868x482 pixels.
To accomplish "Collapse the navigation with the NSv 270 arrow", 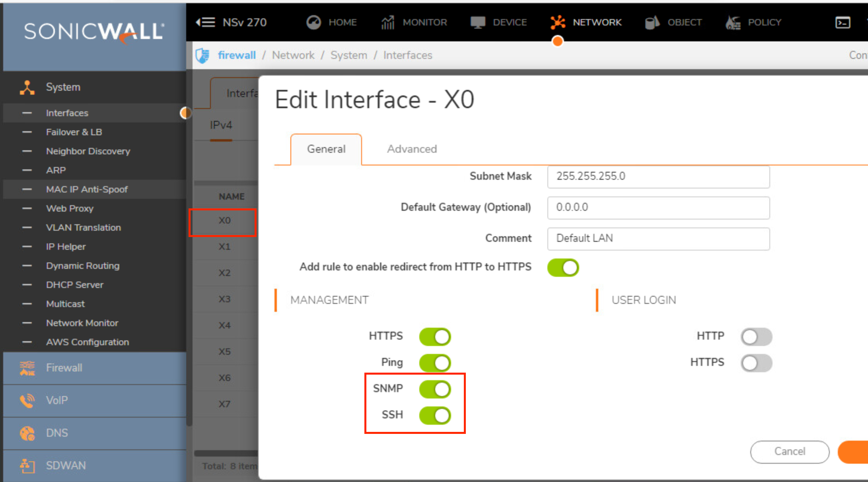I will point(205,22).
